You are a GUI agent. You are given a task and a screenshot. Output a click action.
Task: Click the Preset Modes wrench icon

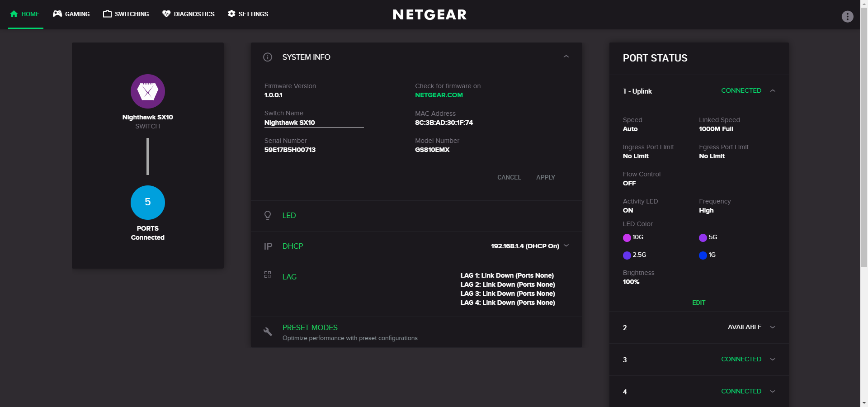pos(268,331)
